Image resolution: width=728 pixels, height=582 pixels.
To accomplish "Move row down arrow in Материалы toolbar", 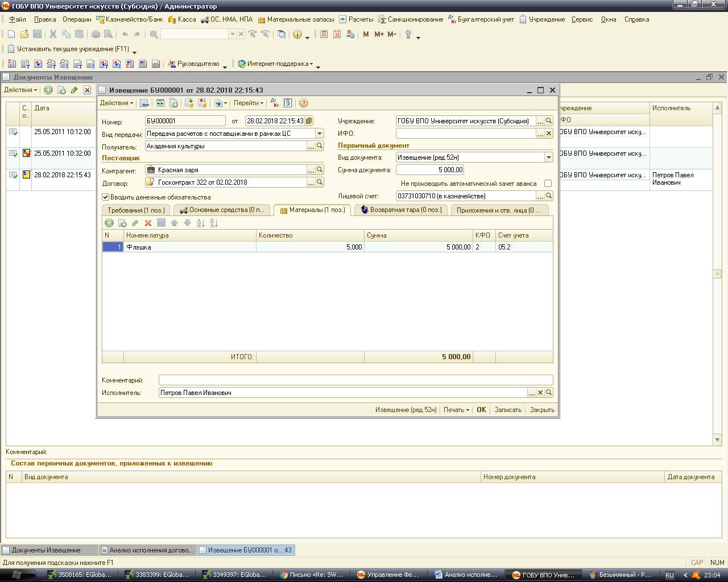I will (187, 223).
